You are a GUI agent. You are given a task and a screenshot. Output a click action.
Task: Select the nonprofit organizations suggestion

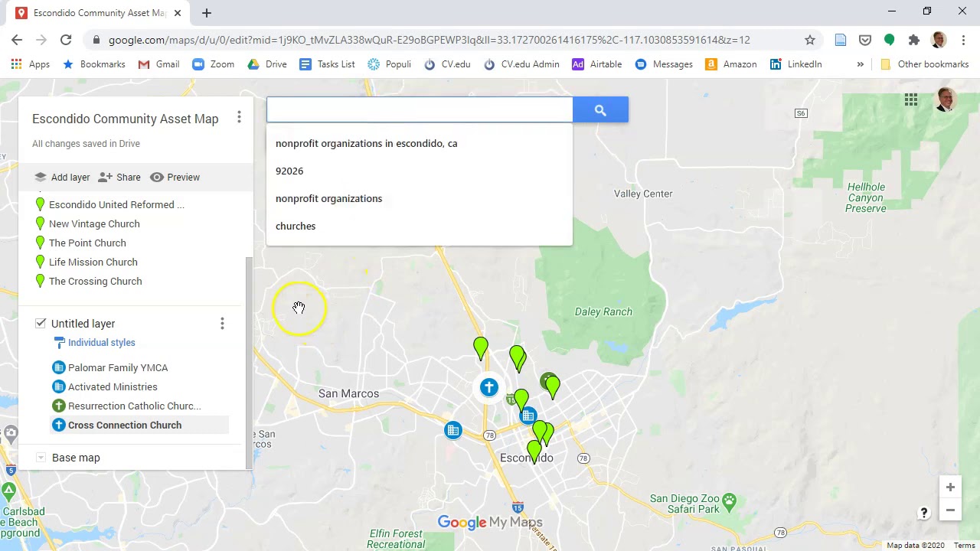tap(419, 198)
